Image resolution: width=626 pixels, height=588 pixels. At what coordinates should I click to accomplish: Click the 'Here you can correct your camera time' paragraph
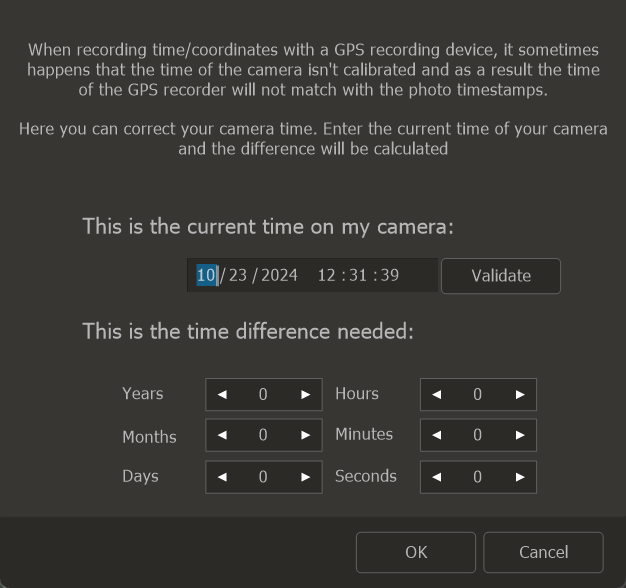pos(313,139)
